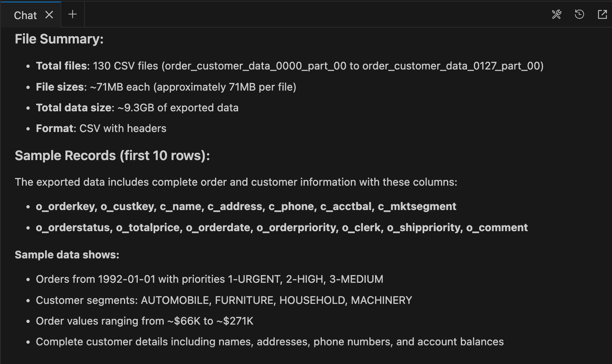Select the Customer segments bullet line

point(224,300)
